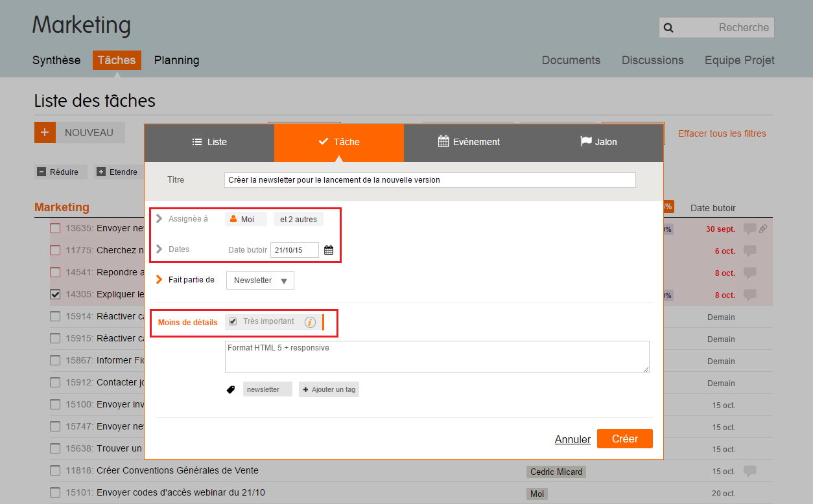Check the box for task 14541
The width and height of the screenshot is (813, 504).
[x=56, y=272]
